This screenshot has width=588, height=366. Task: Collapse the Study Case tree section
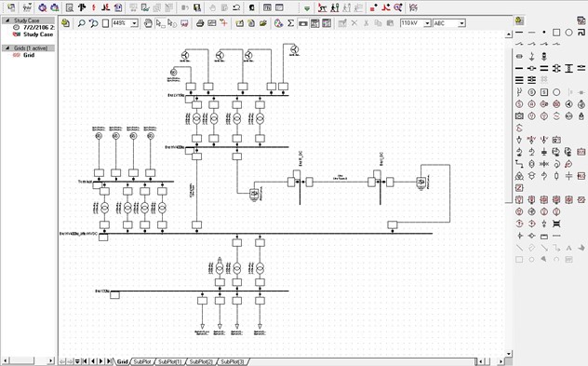pyautogui.click(x=7, y=20)
